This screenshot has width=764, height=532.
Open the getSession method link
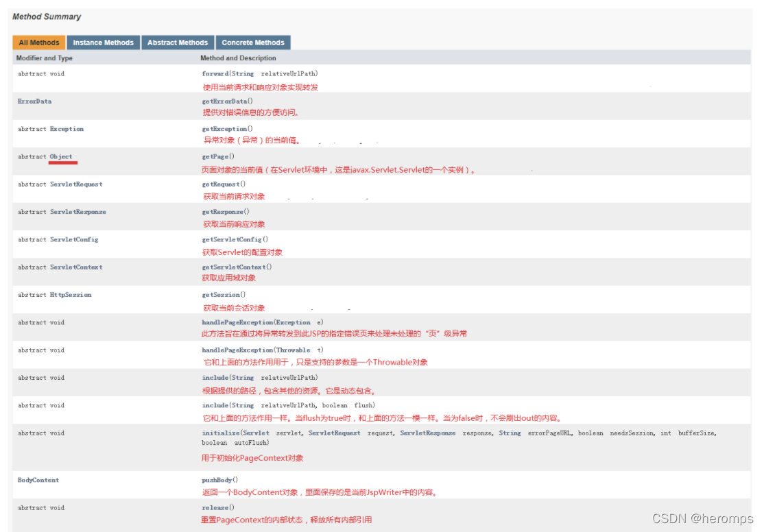point(221,295)
